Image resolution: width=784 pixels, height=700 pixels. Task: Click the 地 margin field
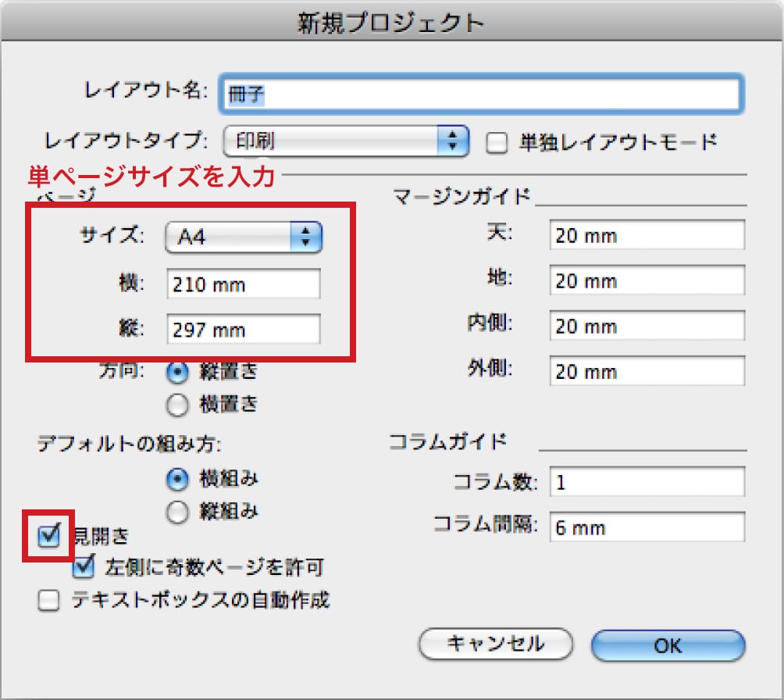[647, 280]
